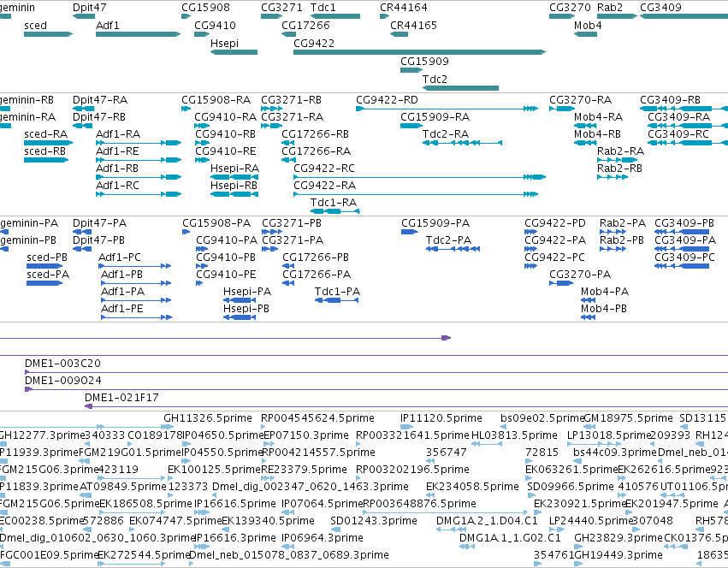Select the long CG9422 gene bar
728x568 pixels.
[420, 52]
